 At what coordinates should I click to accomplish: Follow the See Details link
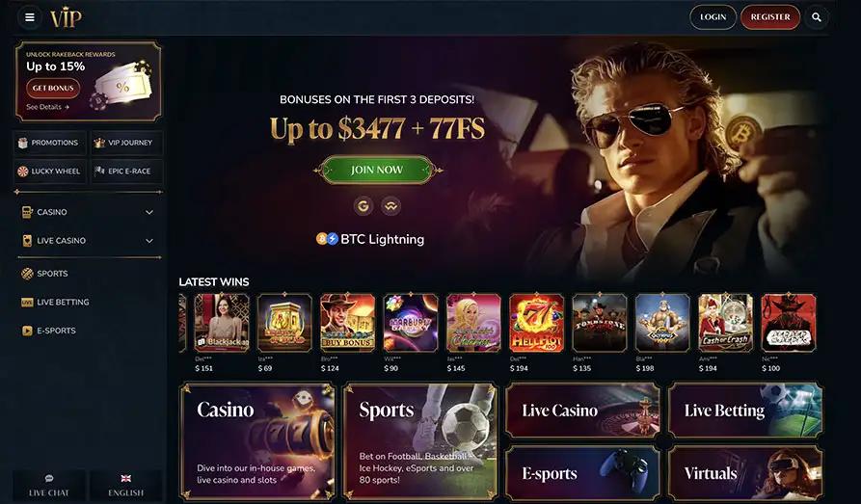(x=48, y=107)
